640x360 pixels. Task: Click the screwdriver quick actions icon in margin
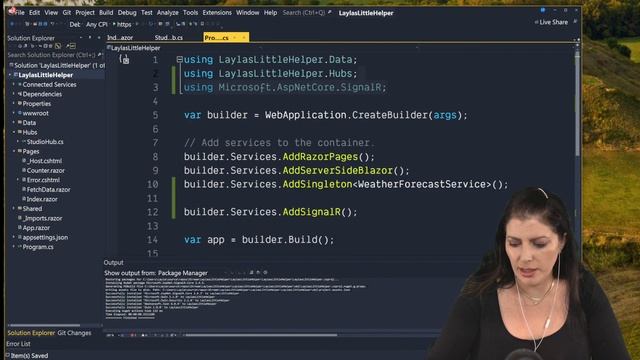(x=124, y=60)
